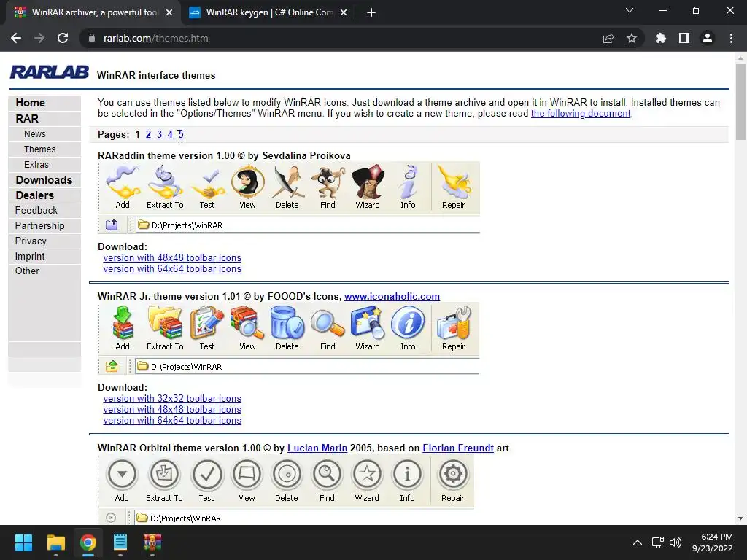Image resolution: width=747 pixels, height=560 pixels.
Task: Visit www.iconaholic.com link
Action: pos(392,296)
